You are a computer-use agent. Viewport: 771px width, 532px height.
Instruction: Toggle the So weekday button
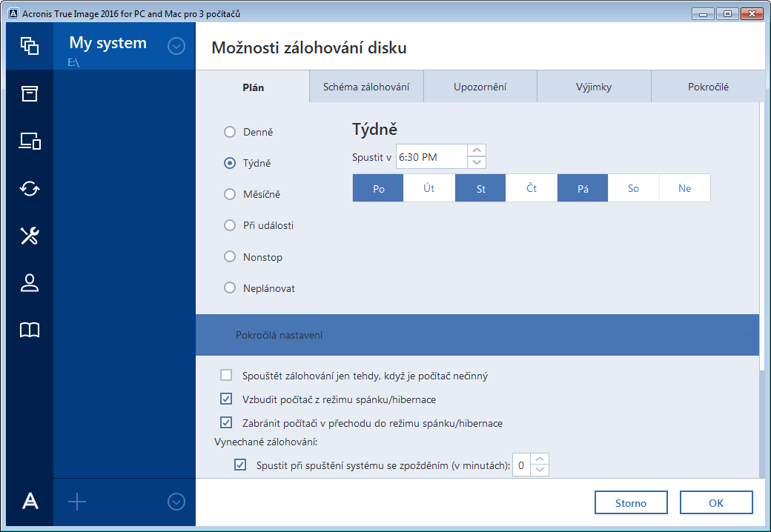coord(633,188)
